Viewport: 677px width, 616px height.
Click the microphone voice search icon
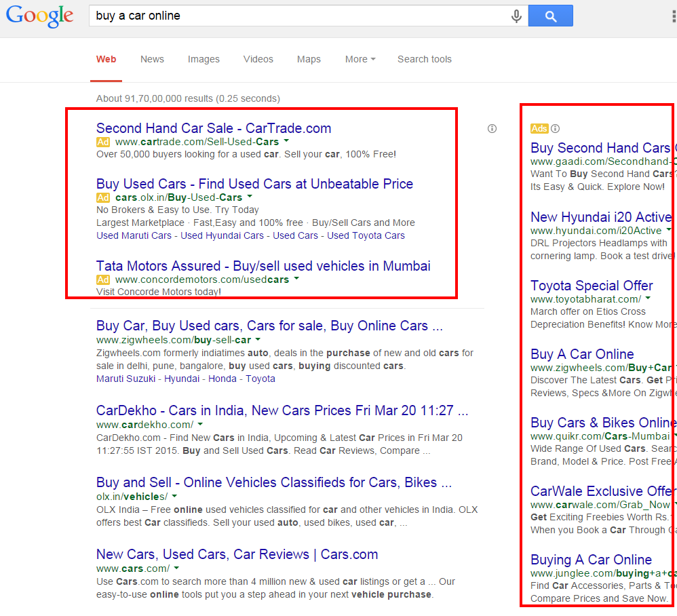click(x=516, y=16)
